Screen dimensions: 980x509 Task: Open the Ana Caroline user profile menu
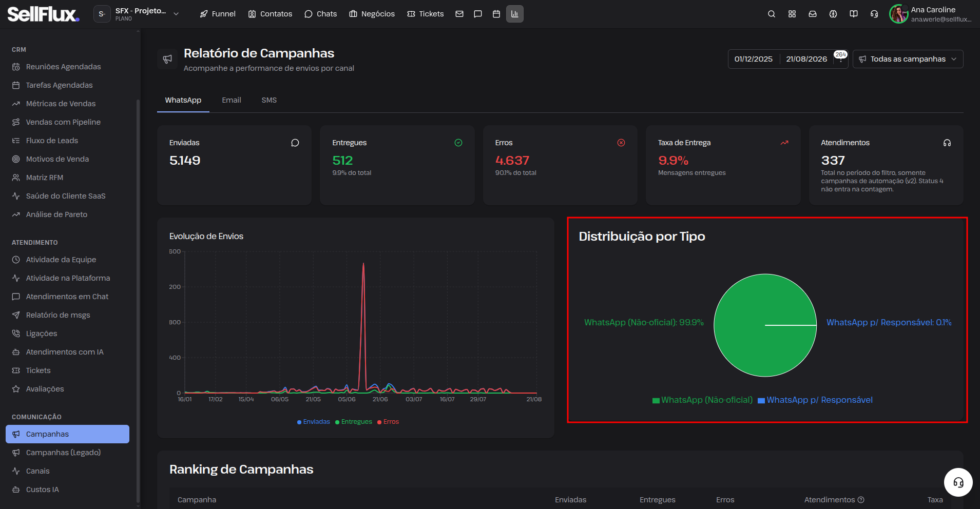pyautogui.click(x=931, y=14)
